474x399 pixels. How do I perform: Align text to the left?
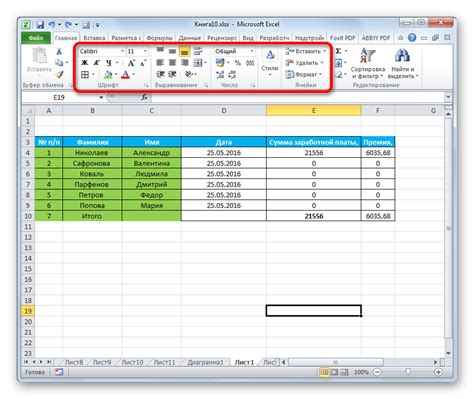coord(160,63)
